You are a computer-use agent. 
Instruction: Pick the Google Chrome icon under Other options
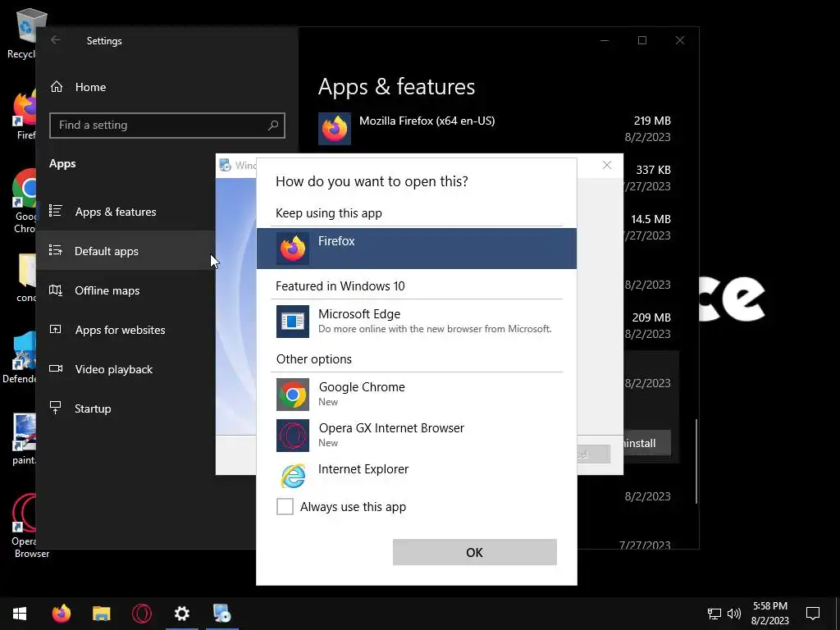click(293, 395)
